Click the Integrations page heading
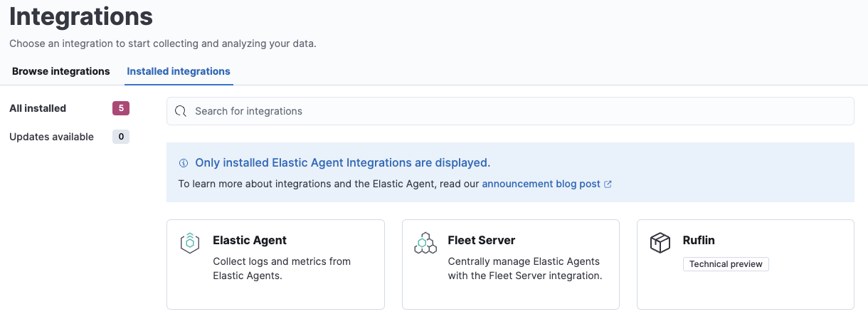868x319 pixels. (x=81, y=16)
